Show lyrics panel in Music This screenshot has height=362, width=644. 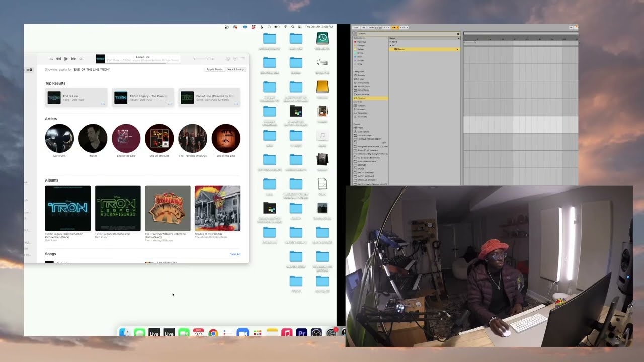click(x=235, y=59)
